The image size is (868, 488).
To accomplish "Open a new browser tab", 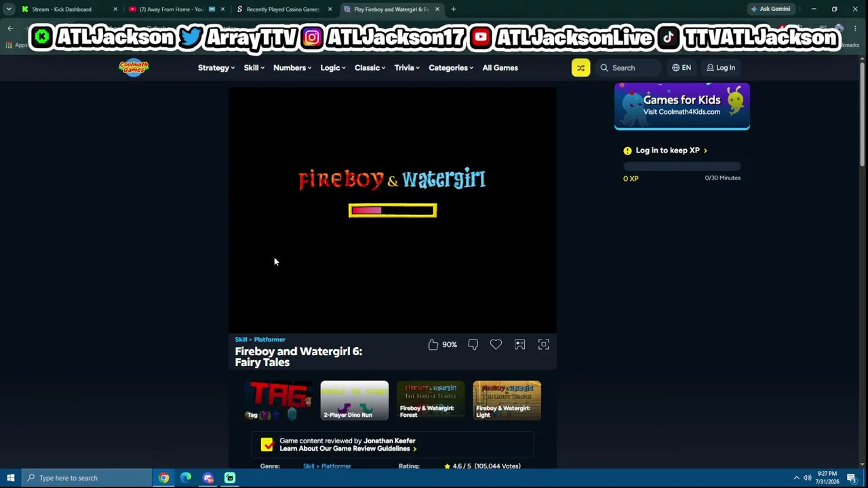I will pyautogui.click(x=453, y=9).
